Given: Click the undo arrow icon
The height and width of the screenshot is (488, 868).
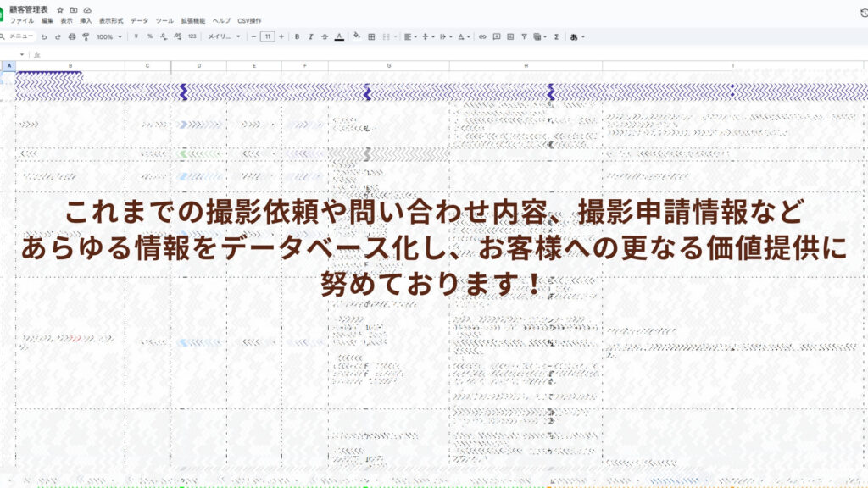Looking at the screenshot, I should click(x=45, y=36).
